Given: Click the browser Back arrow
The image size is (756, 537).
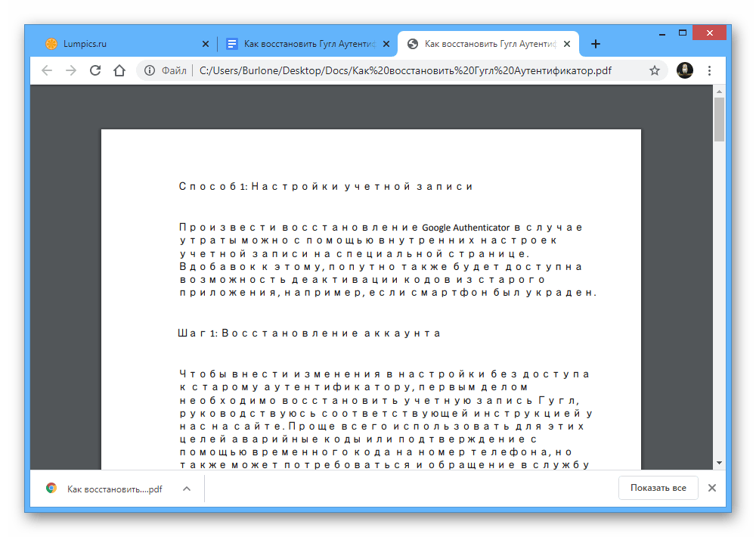Looking at the screenshot, I should point(47,70).
